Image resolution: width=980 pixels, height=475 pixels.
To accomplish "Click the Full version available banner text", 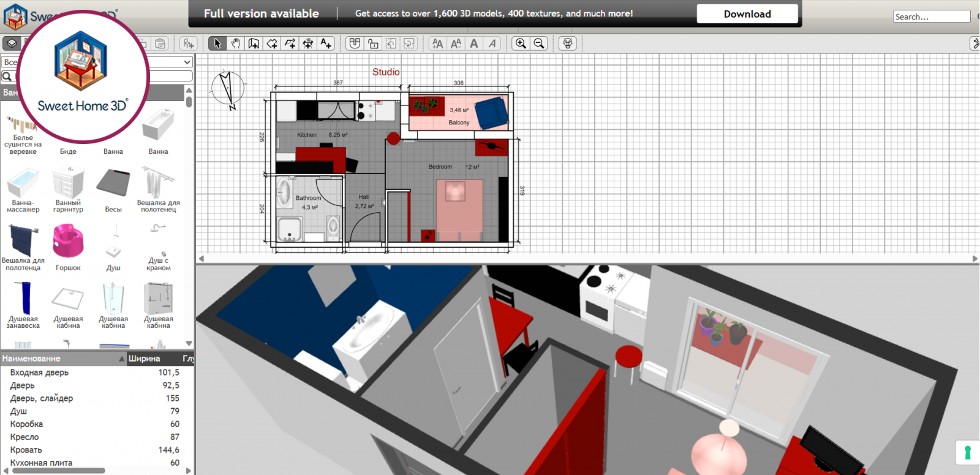I will (x=262, y=13).
